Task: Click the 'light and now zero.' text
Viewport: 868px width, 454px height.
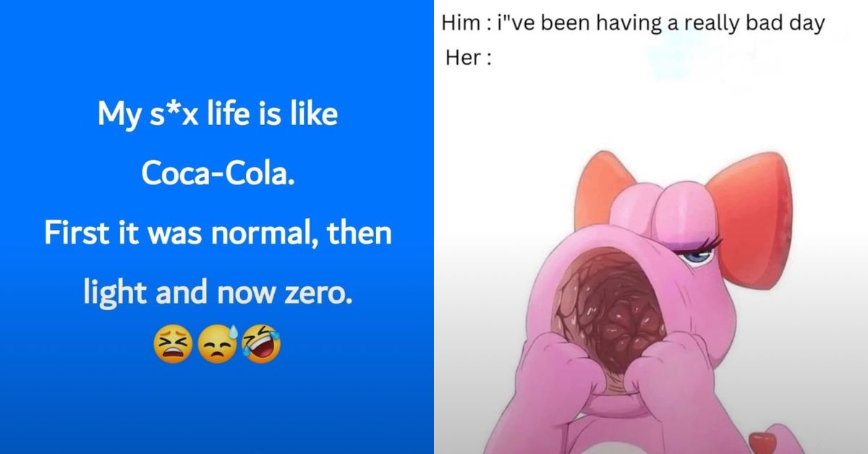Action: (x=217, y=292)
